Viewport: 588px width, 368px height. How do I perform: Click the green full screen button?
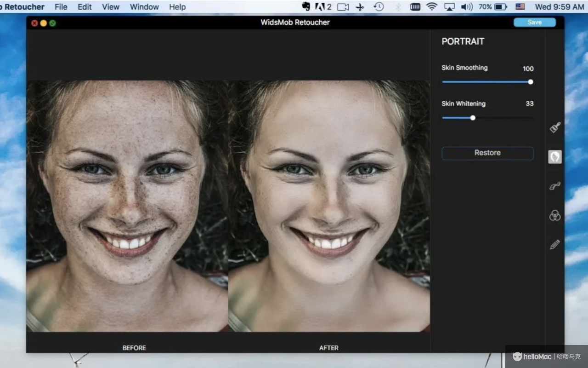click(x=53, y=23)
